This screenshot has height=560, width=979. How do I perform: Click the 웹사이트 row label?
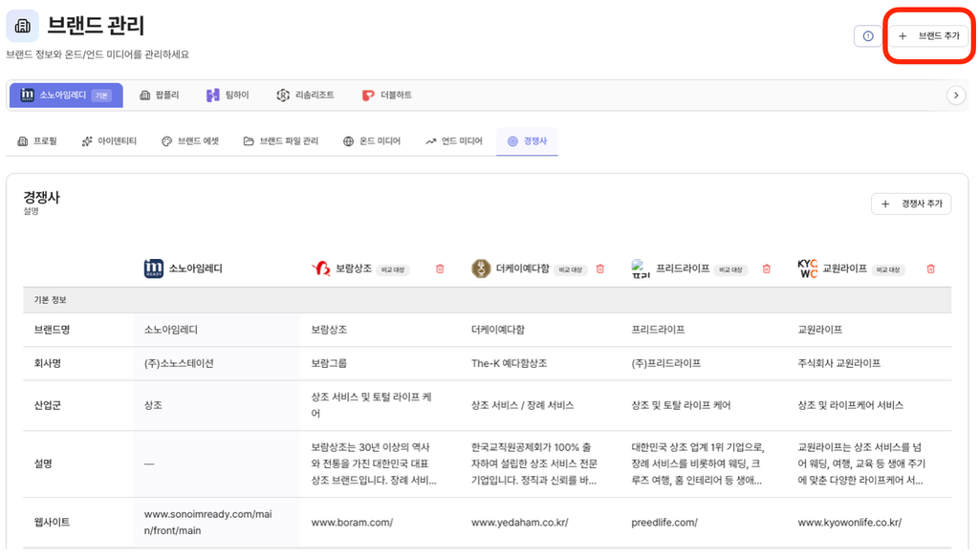[x=52, y=523]
